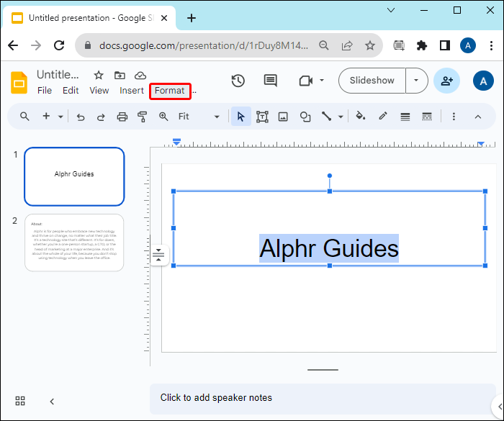Star the presentation
Screen dimensions: 504x421
click(99, 75)
